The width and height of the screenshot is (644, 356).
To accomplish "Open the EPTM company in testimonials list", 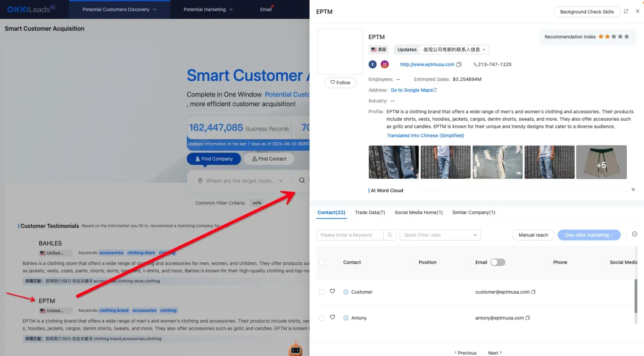I will tap(47, 301).
